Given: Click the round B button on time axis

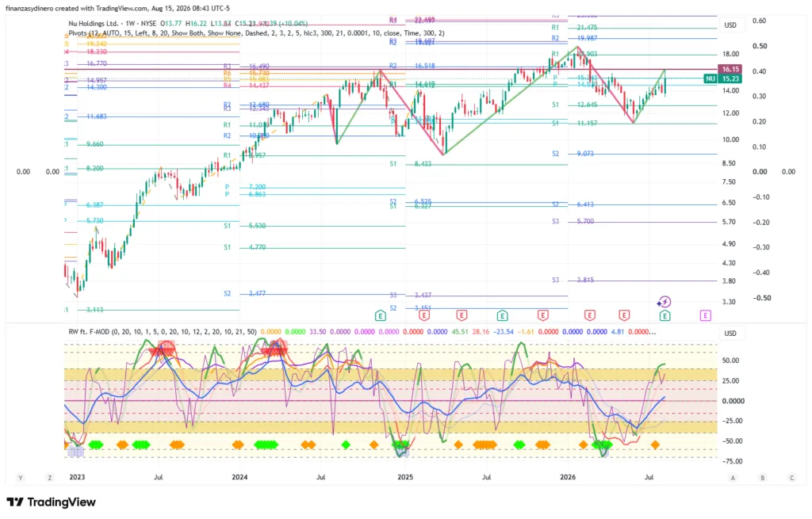Looking at the screenshot, I should click(762, 478).
